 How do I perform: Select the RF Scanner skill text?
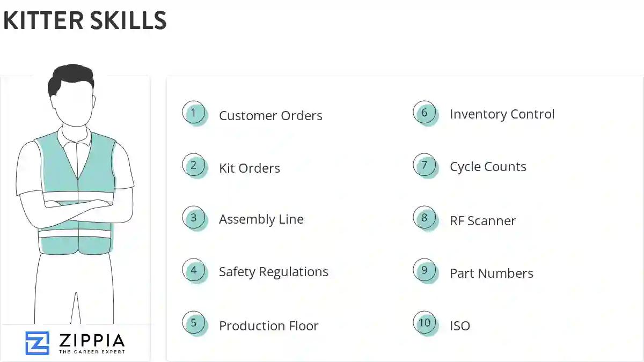click(x=483, y=221)
